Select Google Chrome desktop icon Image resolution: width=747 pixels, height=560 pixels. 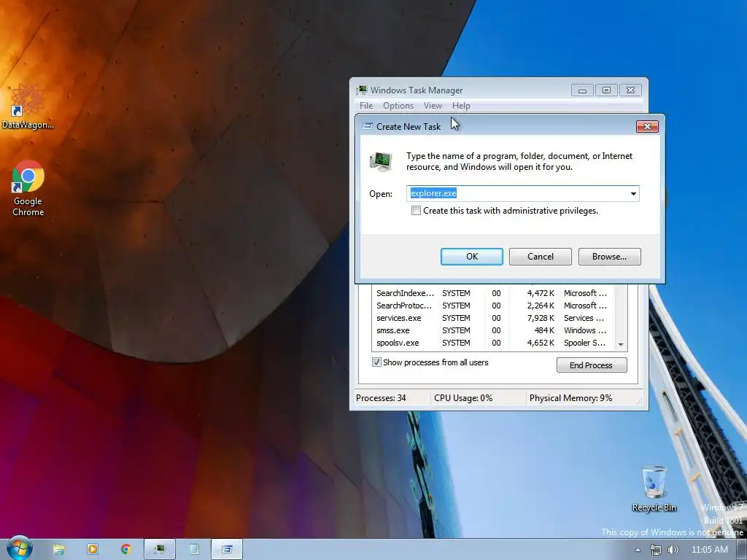(28, 188)
